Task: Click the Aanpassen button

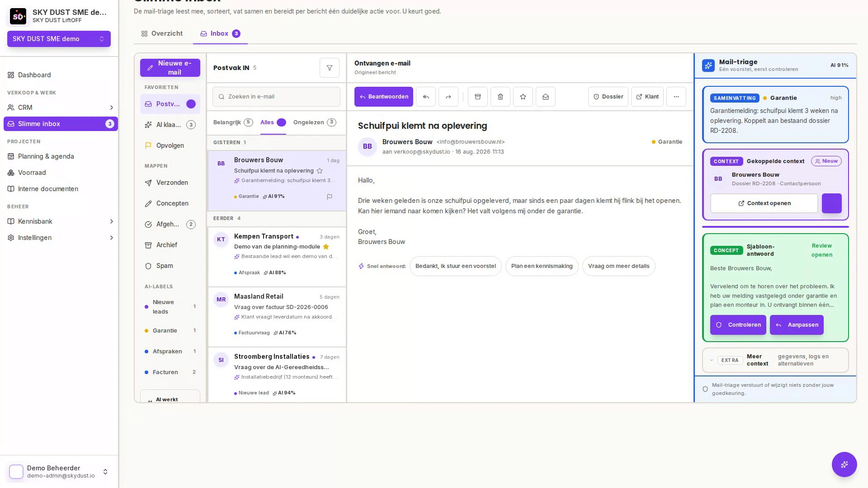Action: click(797, 325)
